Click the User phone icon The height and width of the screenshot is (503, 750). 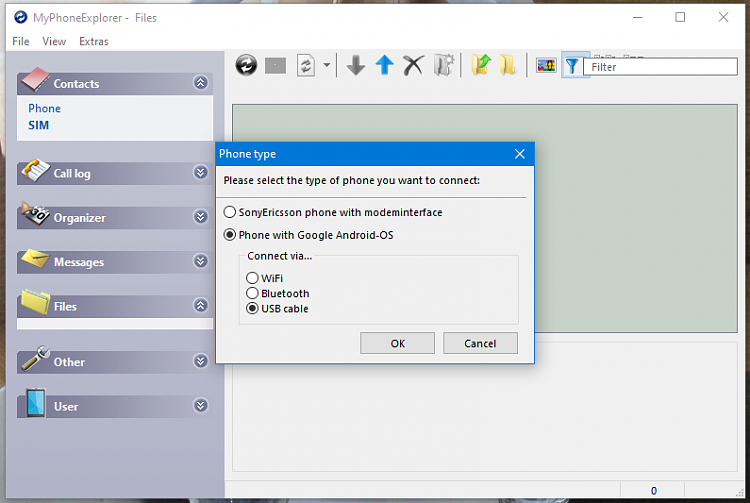[x=36, y=402]
